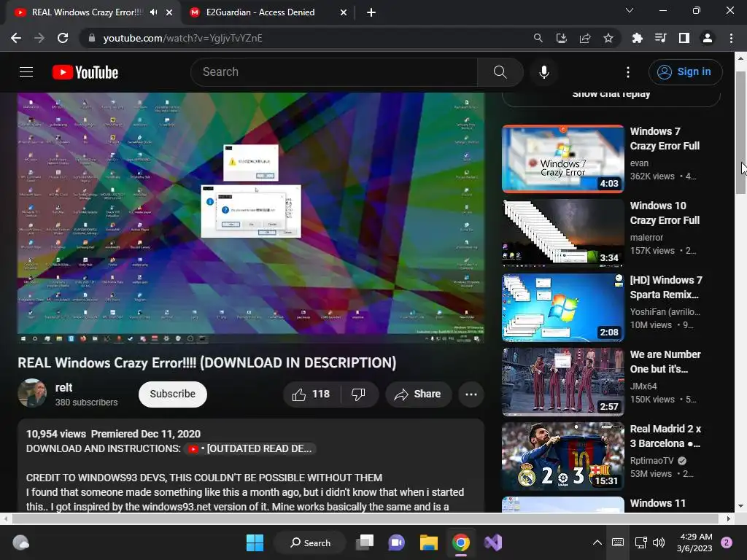This screenshot has height=560, width=747.
Task: Bookmark this page with the star icon
Action: point(608,38)
